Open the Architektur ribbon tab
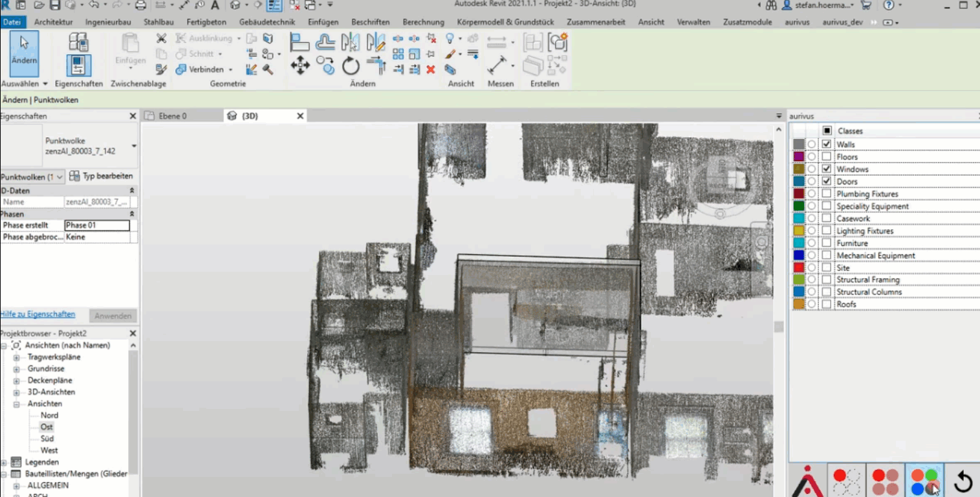Viewport: 980px width, 497px height. click(x=55, y=22)
